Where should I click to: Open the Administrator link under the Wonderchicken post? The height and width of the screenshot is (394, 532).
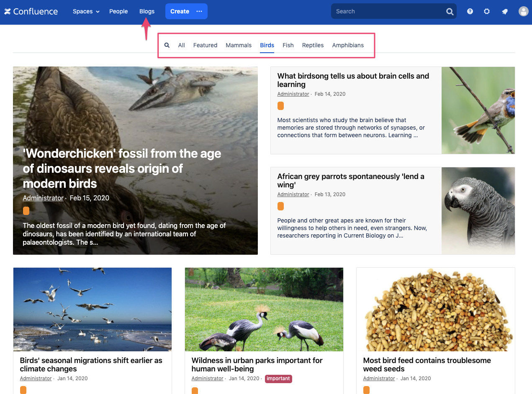[x=43, y=198]
